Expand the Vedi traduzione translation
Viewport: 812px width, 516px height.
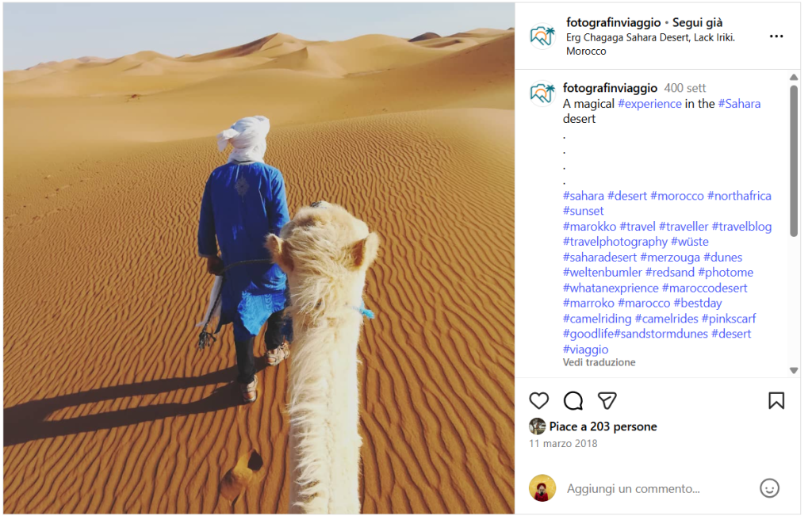[599, 362]
